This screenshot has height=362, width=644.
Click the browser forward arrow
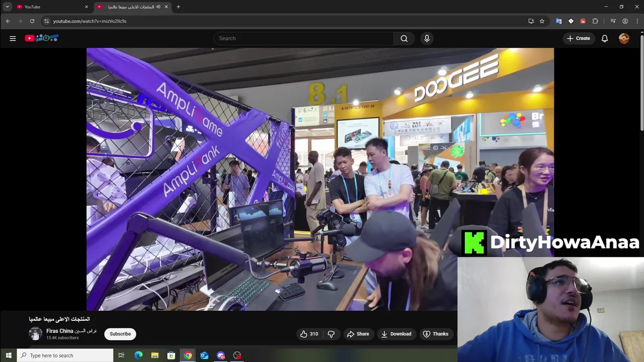(20, 21)
